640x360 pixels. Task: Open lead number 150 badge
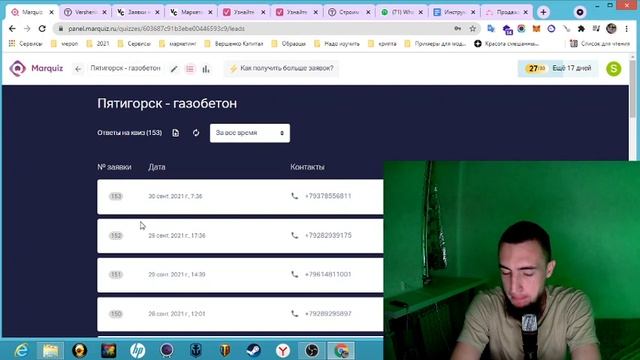click(116, 313)
